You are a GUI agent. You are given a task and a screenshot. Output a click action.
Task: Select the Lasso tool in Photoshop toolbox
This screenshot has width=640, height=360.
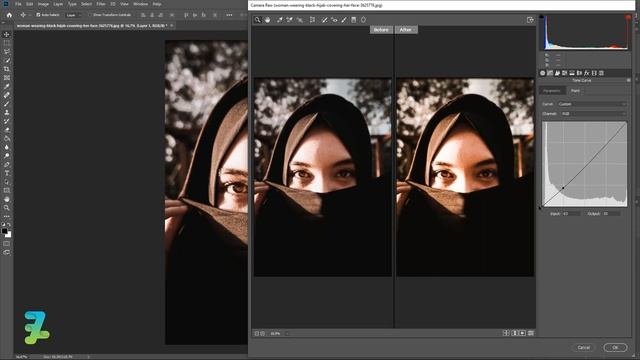[7, 52]
